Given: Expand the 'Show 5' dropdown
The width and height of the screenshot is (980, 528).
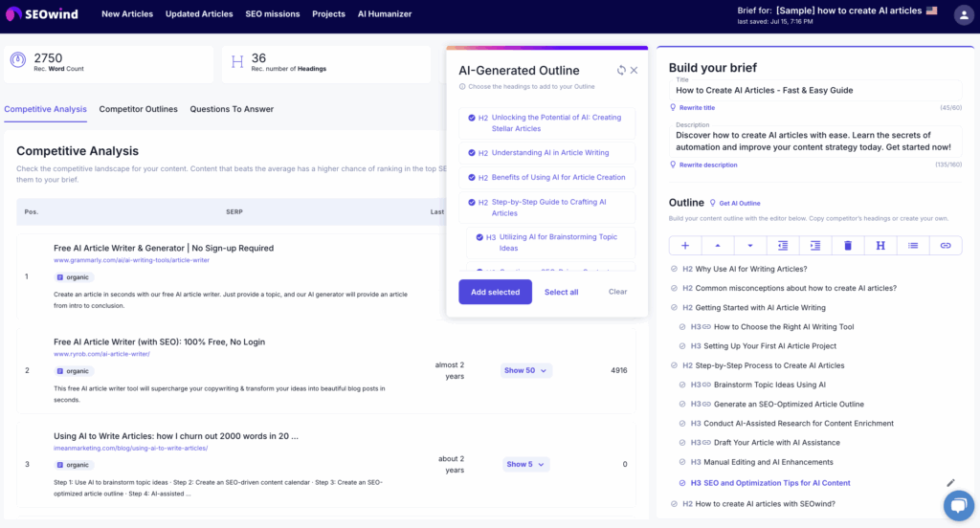Looking at the screenshot, I should click(x=525, y=464).
